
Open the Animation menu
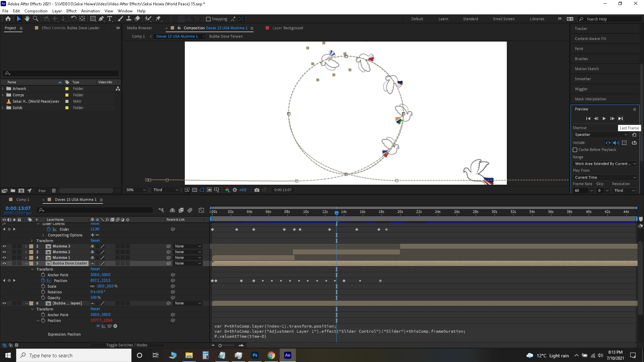90,11
